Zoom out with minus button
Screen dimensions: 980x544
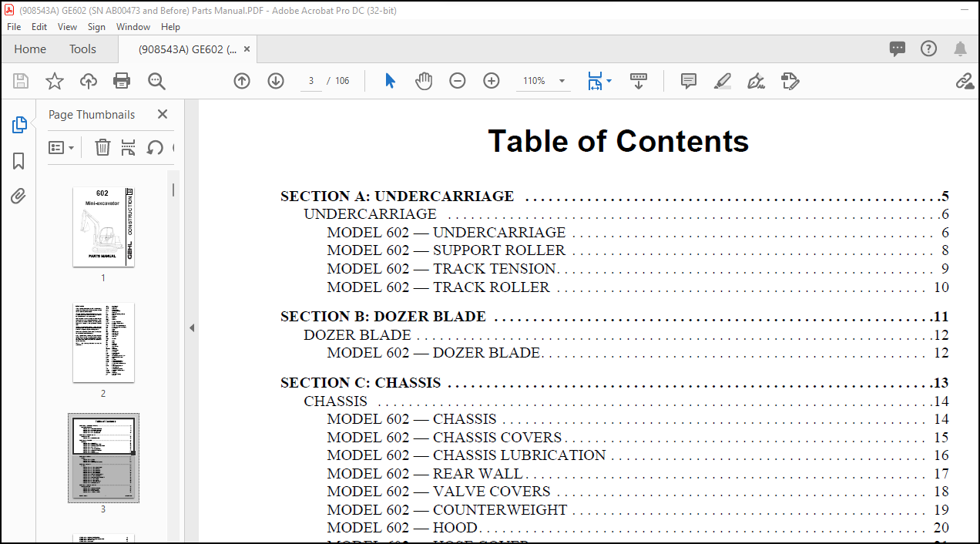[458, 81]
